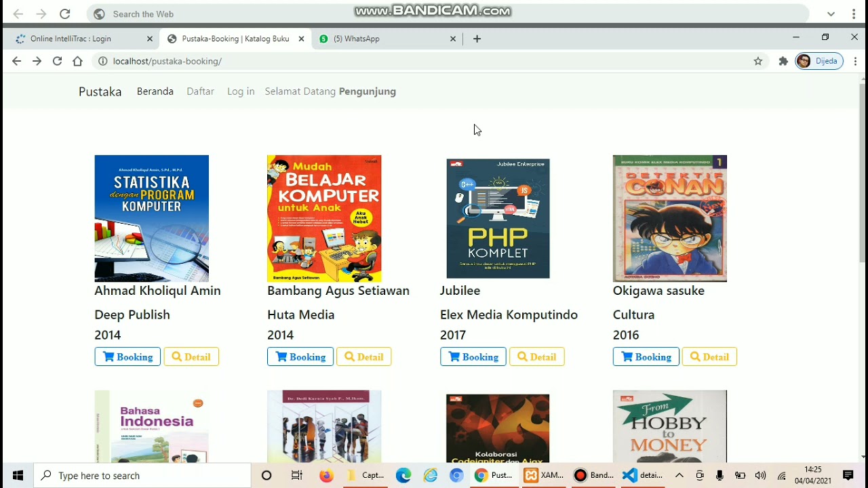Expand the top Search the Web dropdown arrow
This screenshot has height=488, width=868.
pos(831,14)
